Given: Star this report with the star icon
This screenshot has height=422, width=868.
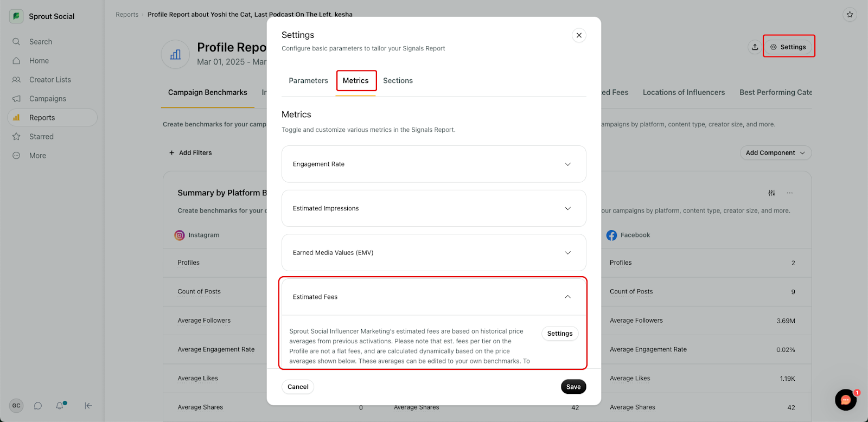Looking at the screenshot, I should point(850,15).
